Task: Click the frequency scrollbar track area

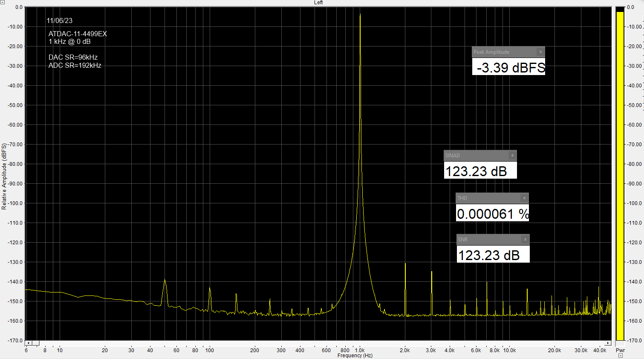Action: [x=322, y=343]
